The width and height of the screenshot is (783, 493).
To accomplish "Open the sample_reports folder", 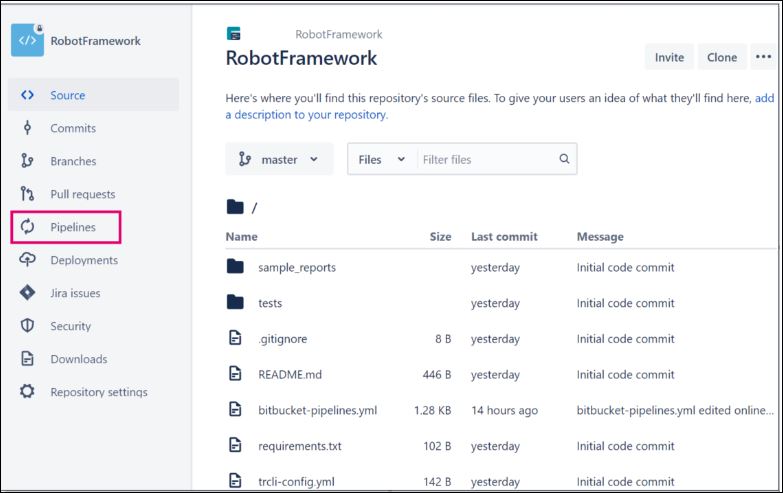I will [x=297, y=268].
